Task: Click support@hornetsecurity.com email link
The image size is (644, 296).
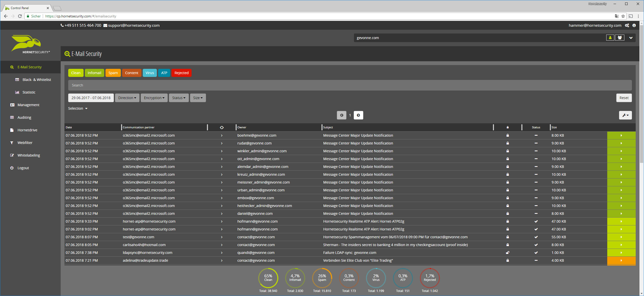Action: pyautogui.click(x=134, y=25)
